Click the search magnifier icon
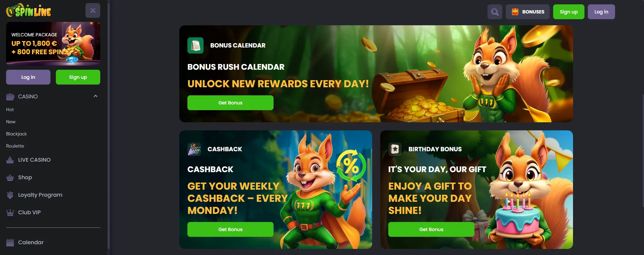The height and width of the screenshot is (255, 644). coord(495,12)
